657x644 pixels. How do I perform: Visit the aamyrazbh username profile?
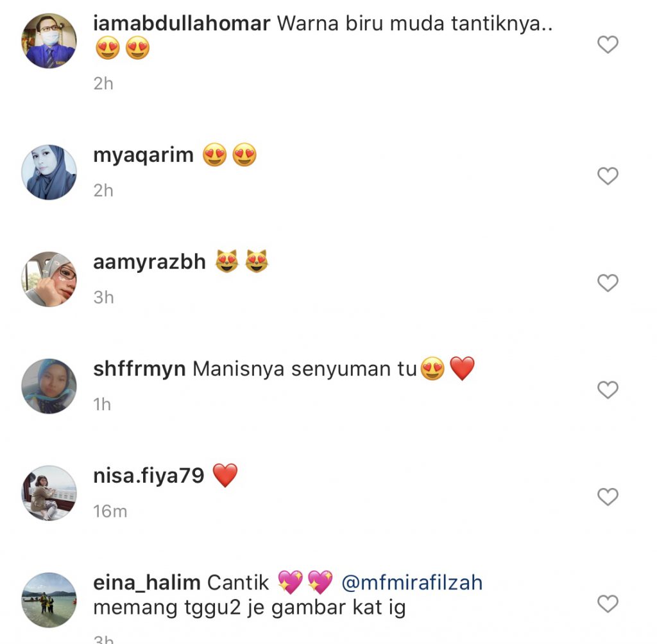pos(149,262)
